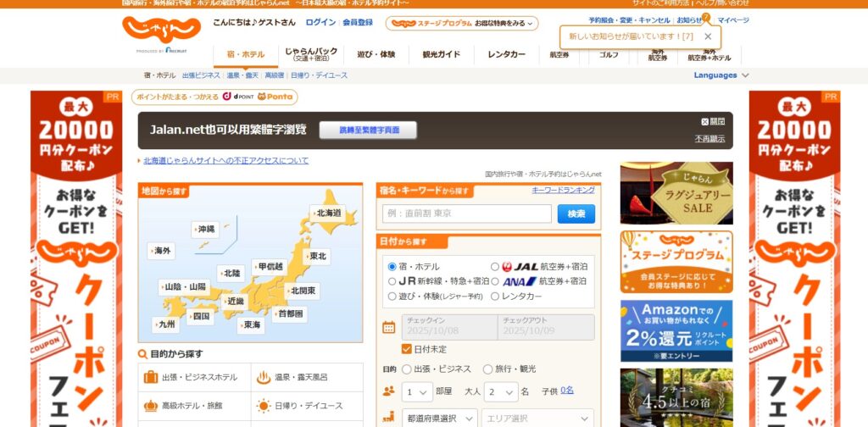868x427 pixels.
Task: Open the ゴルフ tab
Action: pos(609,55)
